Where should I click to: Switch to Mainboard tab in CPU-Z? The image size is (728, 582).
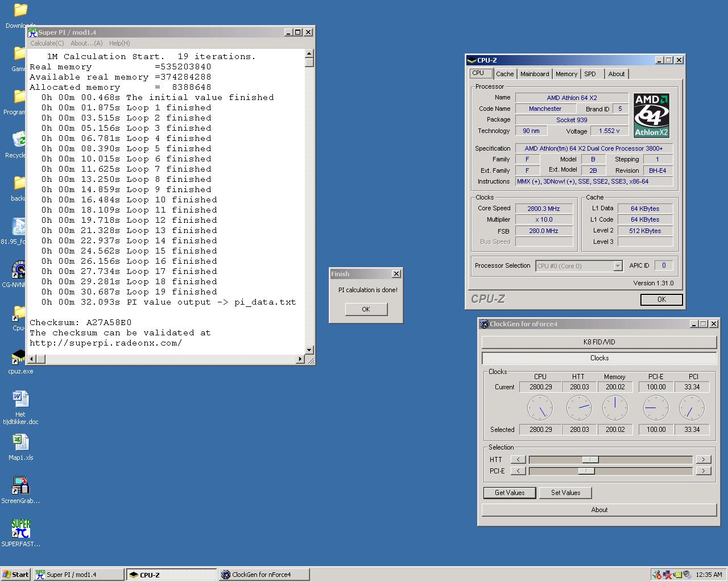[535, 74]
